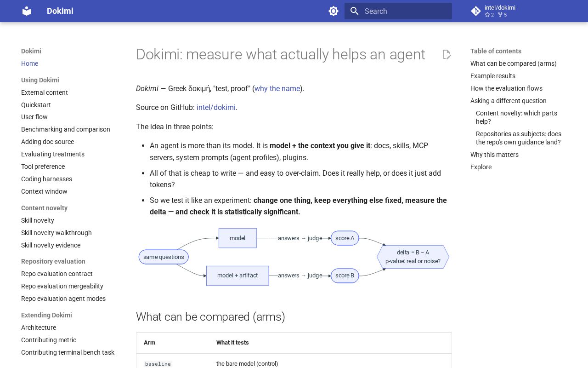The width and height of the screenshot is (588, 368).
Task: Open the Evaluating treatments page
Action: [x=53, y=154]
